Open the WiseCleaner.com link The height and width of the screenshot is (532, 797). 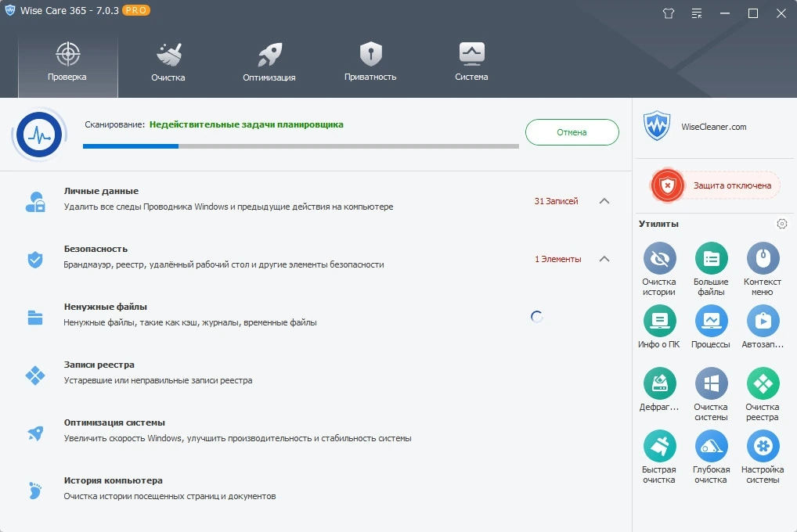click(x=714, y=127)
